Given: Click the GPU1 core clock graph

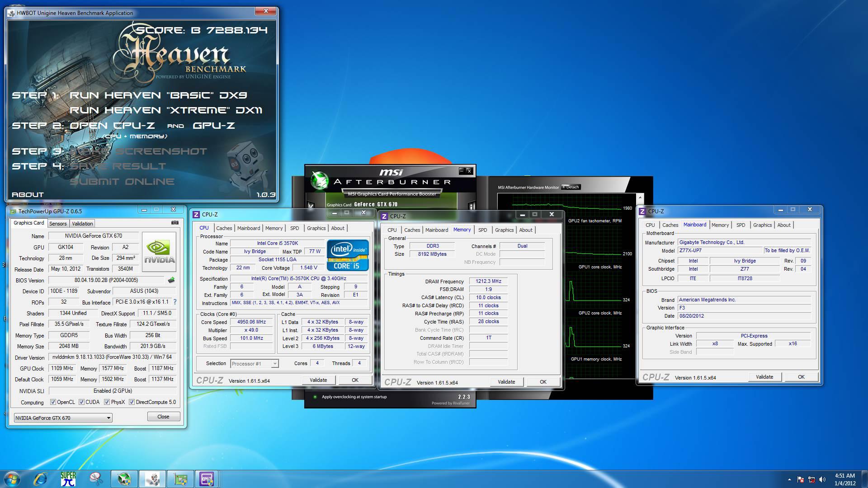Looking at the screenshot, I should 567,289.
